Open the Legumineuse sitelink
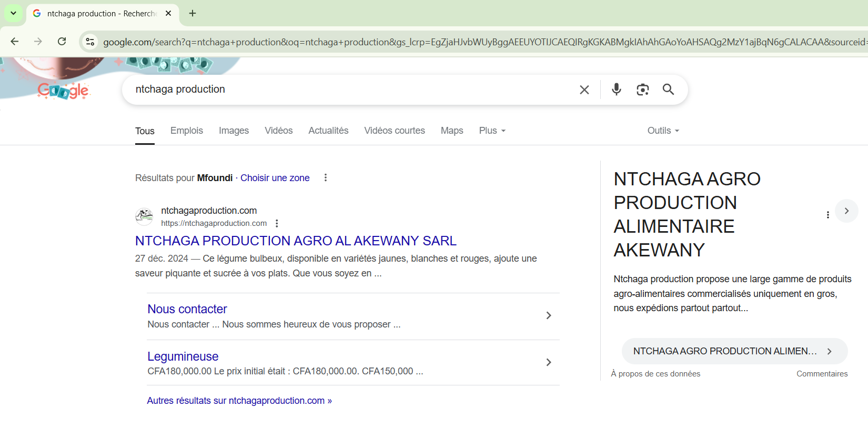This screenshot has height=427, width=868. [x=183, y=356]
